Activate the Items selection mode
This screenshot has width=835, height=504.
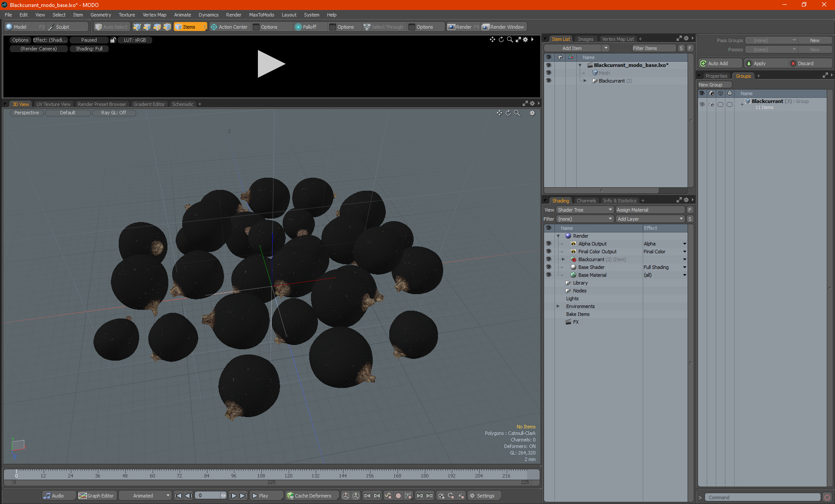pos(190,27)
